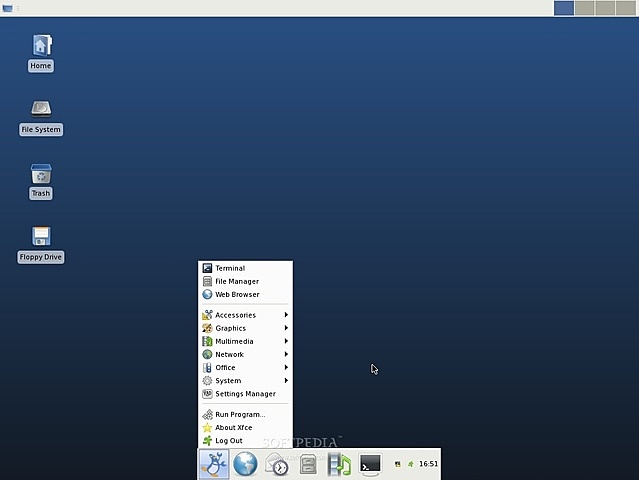Viewport: 639px width, 480px height.
Task: Expand the Accessories submenu arrow
Action: [286, 315]
